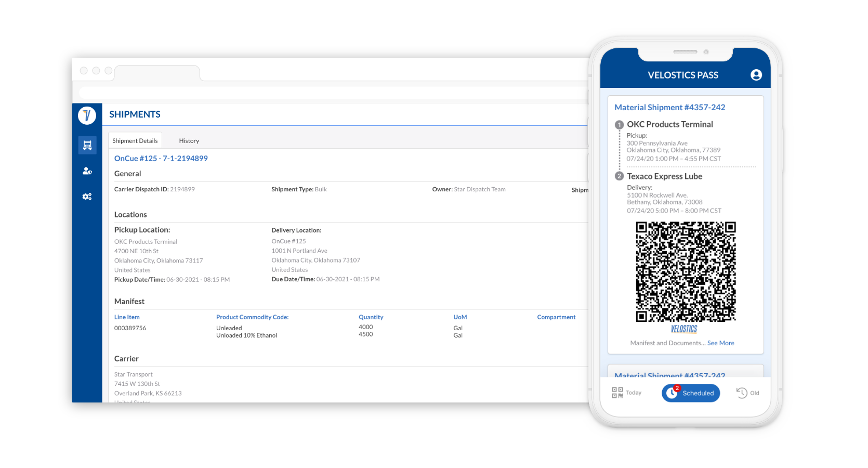Click the Unloaded 10% Ethanol entry
This screenshot has width=868, height=468.
[247, 335]
